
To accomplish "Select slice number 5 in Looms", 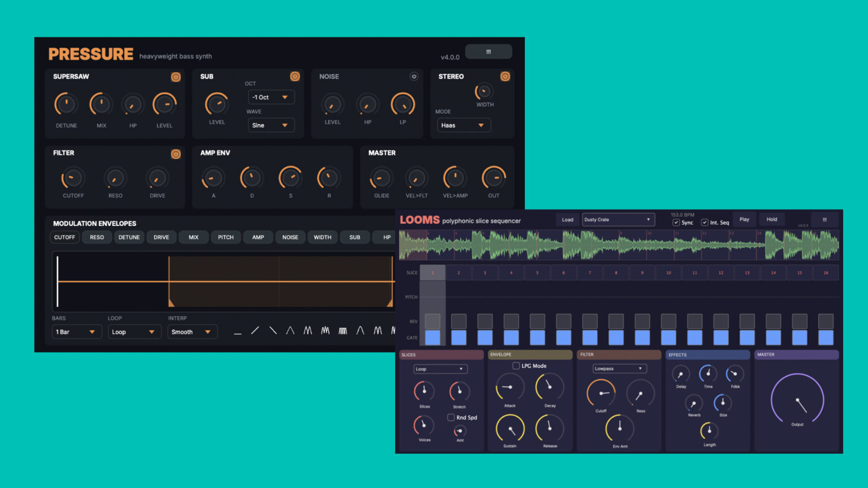I will (x=537, y=272).
